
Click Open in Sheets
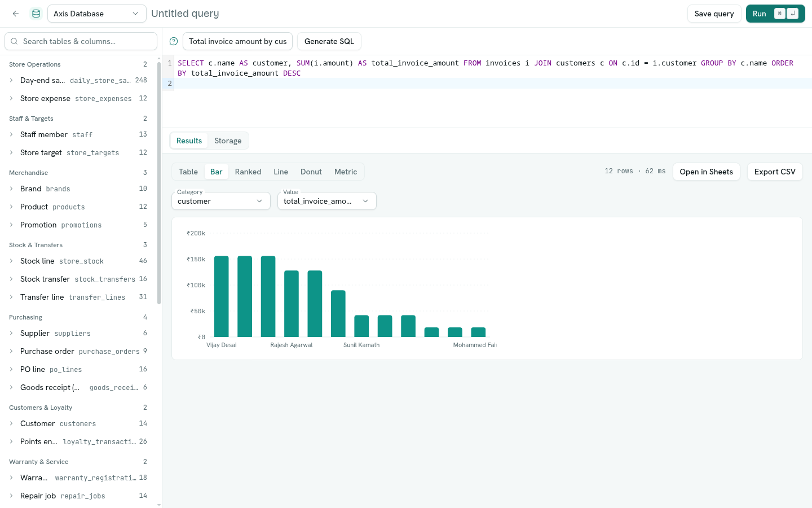point(706,172)
